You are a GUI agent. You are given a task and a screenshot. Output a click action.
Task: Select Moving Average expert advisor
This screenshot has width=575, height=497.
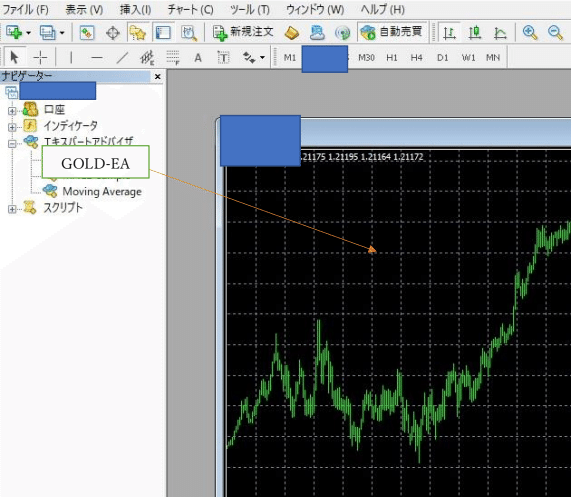tap(102, 191)
